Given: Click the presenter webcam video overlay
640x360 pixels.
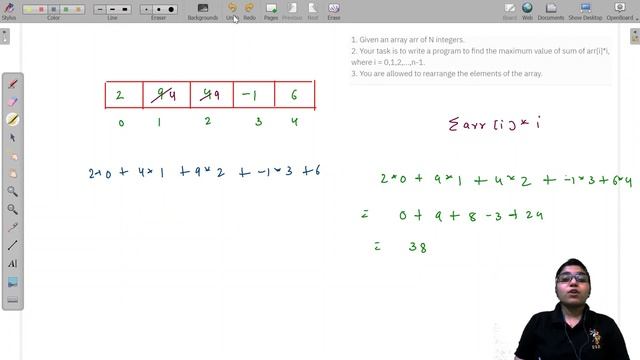Looking at the screenshot, I should [573, 309].
